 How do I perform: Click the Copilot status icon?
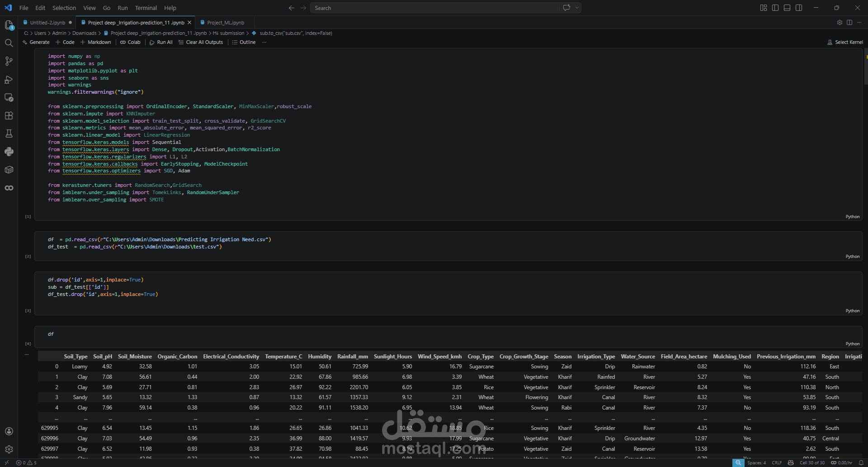(791, 462)
